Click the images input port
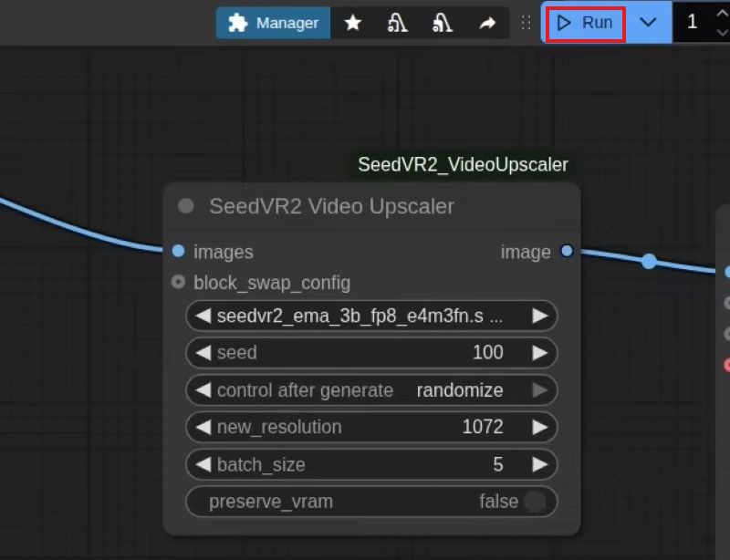Image resolution: width=730 pixels, height=560 pixels. click(178, 251)
